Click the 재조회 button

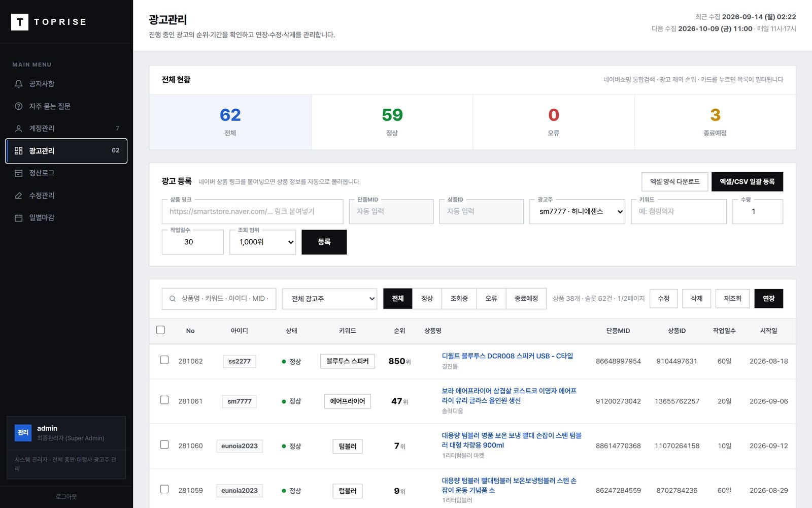coord(733,299)
